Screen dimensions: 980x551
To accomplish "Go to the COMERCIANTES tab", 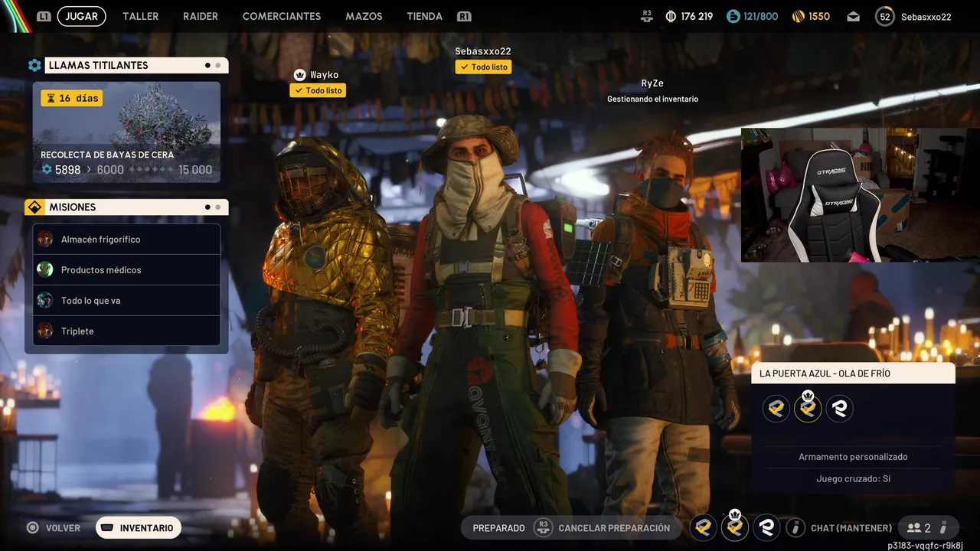I will (282, 16).
